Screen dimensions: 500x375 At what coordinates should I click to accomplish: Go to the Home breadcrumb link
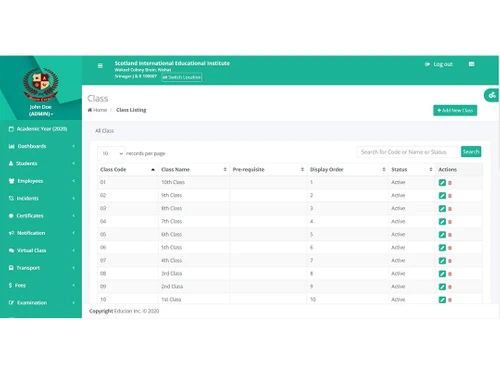click(97, 110)
